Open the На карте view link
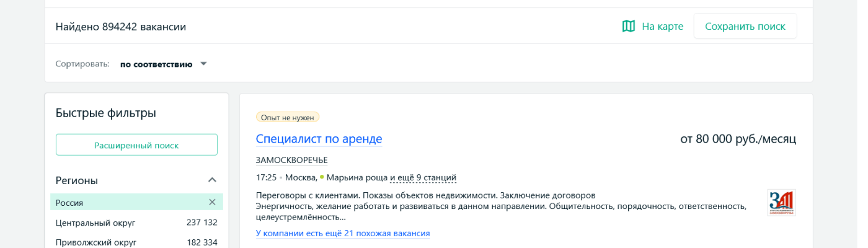868x248 pixels. pos(662,26)
